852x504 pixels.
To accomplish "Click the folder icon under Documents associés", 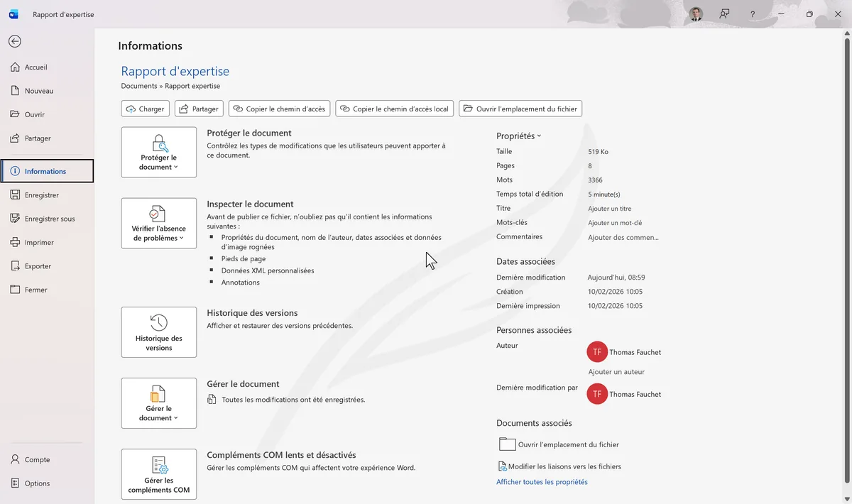I will point(507,444).
